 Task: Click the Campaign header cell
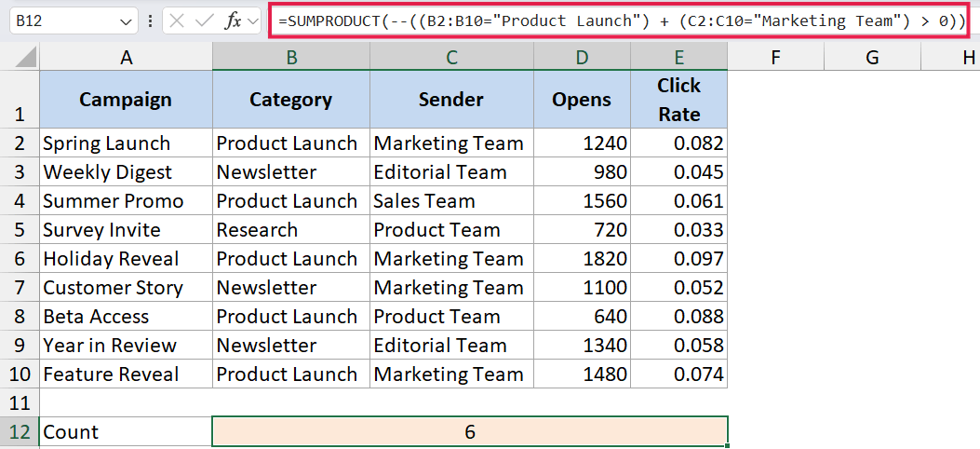pyautogui.click(x=127, y=100)
